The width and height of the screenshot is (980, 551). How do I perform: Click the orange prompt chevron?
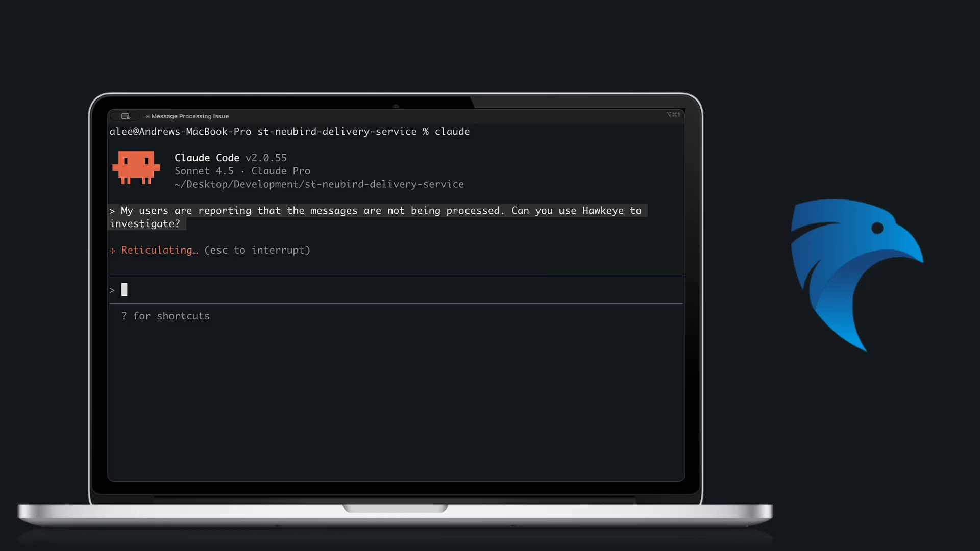pyautogui.click(x=113, y=290)
